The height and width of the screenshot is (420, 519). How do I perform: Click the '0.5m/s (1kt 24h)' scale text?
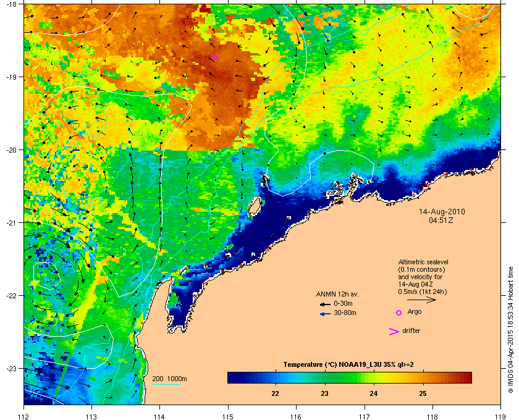[423, 292]
